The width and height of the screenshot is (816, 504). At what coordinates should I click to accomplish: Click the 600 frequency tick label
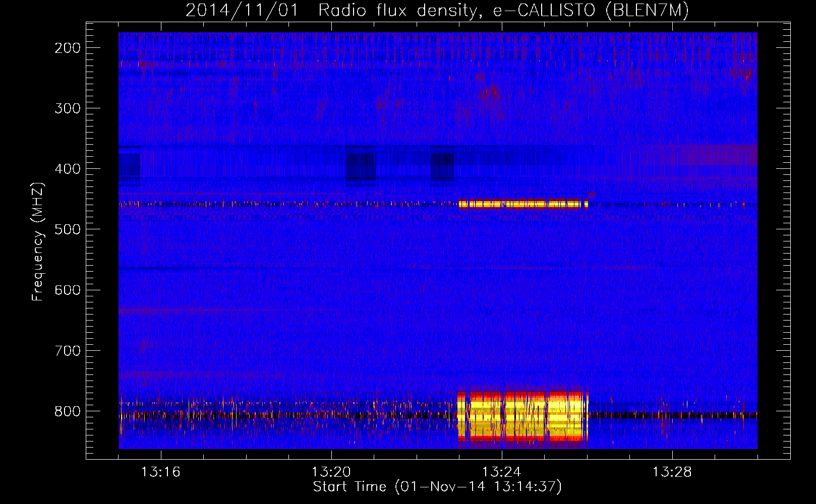click(x=67, y=290)
